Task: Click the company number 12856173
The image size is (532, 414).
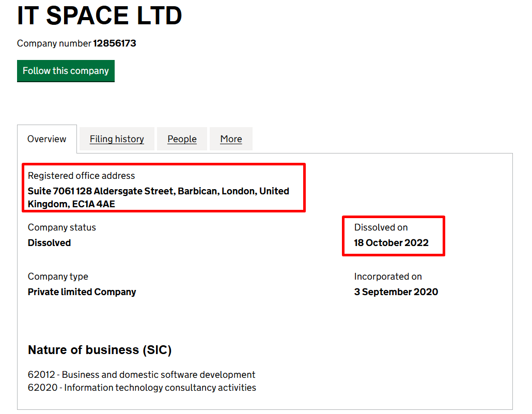Action: [114, 43]
